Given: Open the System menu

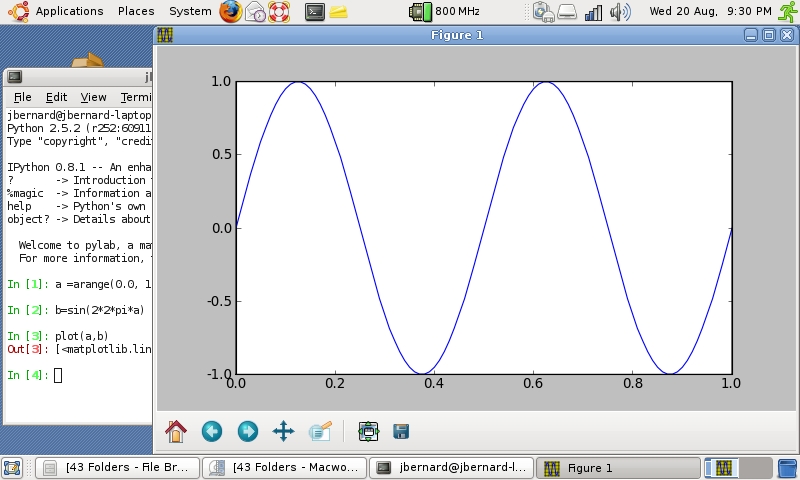Looking at the screenshot, I should (x=190, y=12).
